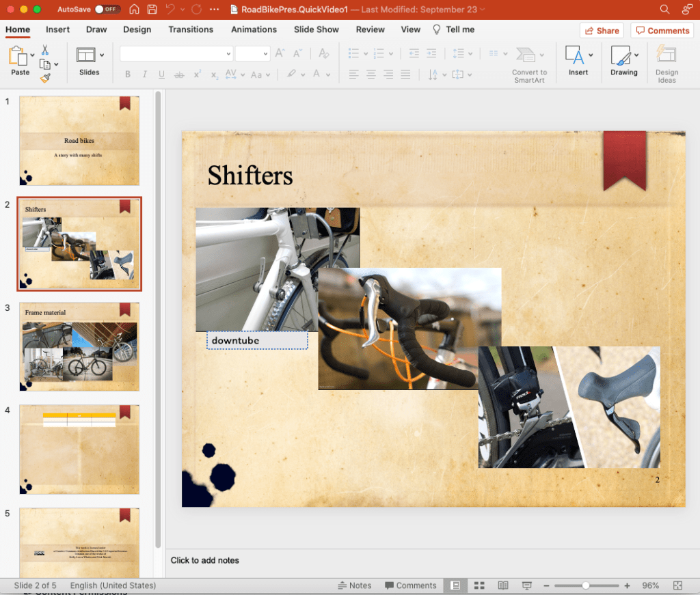
Task: Click the Save icon in title bar
Action: click(152, 10)
